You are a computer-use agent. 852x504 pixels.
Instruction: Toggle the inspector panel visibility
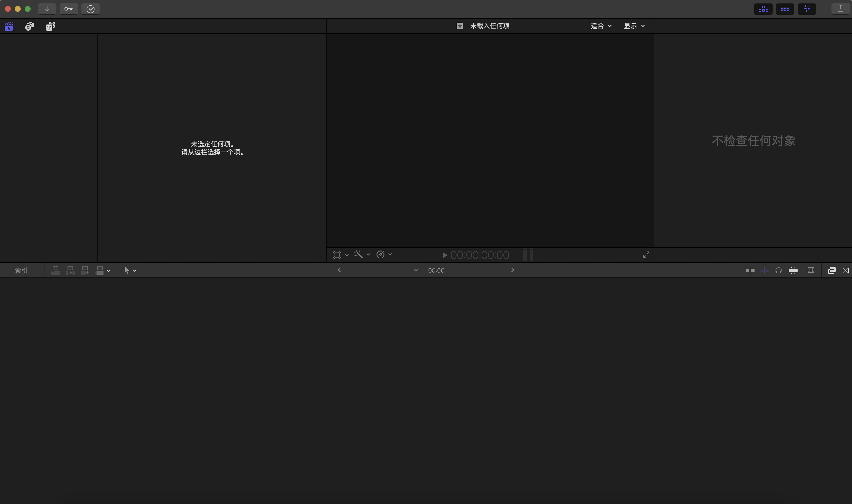[806, 9]
